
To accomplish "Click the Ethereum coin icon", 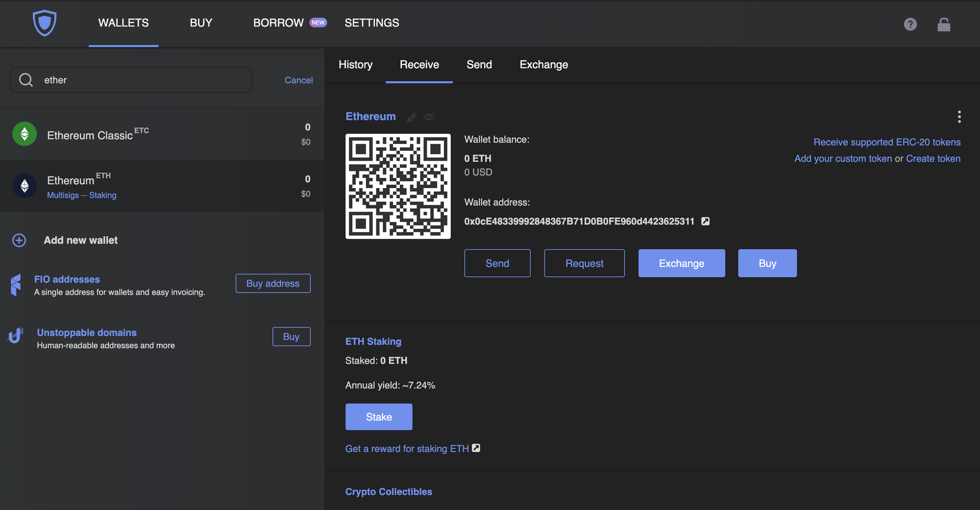I will [24, 186].
